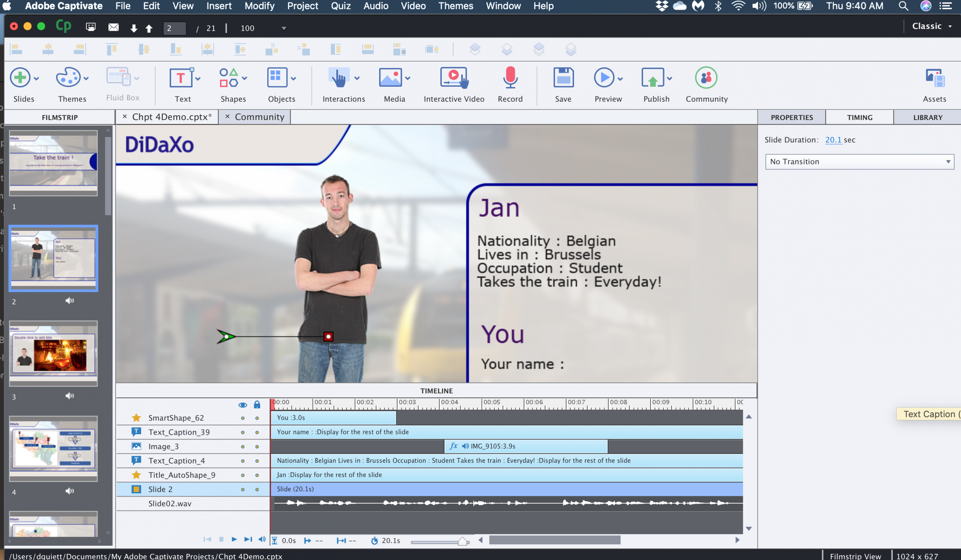Click the Record microphone icon
The width and height of the screenshot is (961, 560).
[510, 78]
